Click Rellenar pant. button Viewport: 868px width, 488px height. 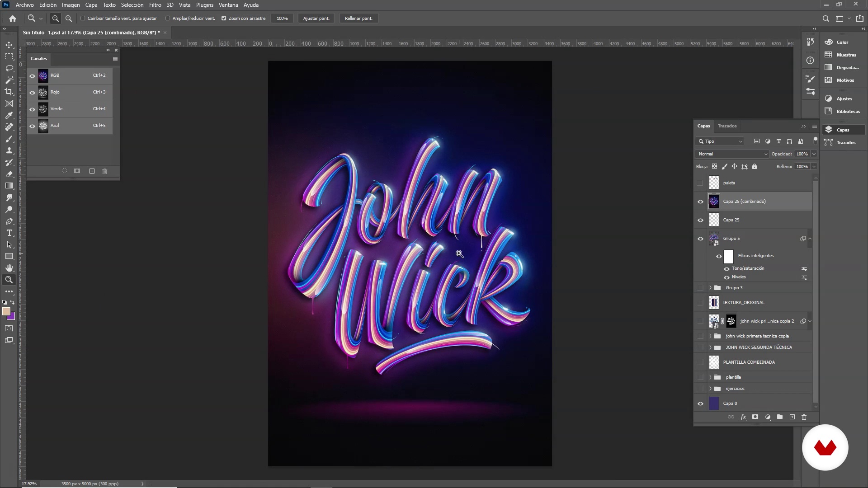coord(359,19)
